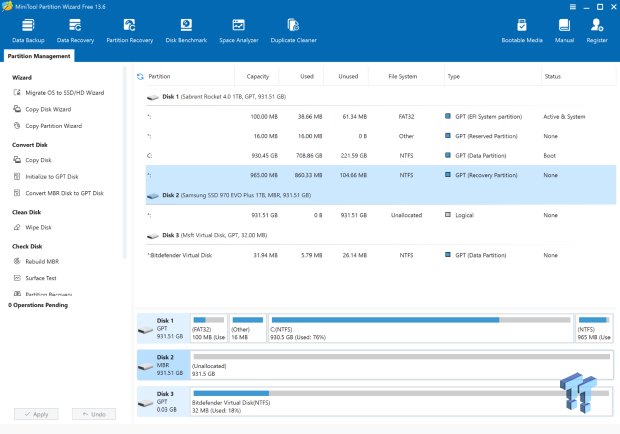This screenshot has height=434, width=620.
Task: Select Convert MBR Disk to GPT Disk
Action: pyautogui.click(x=59, y=193)
